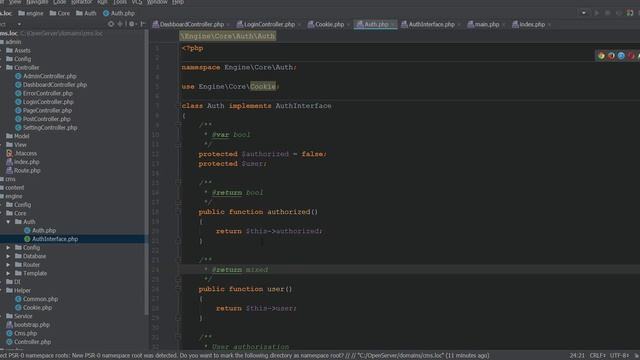Expand the Config folder under Core
This screenshot has height=360, width=640.
(x=8, y=248)
